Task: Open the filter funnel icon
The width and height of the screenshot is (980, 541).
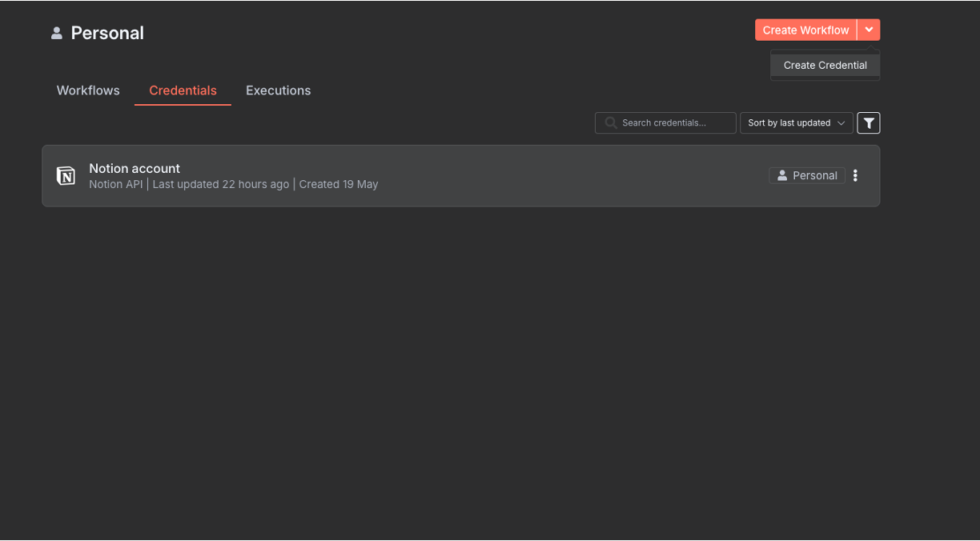Action: coord(869,123)
